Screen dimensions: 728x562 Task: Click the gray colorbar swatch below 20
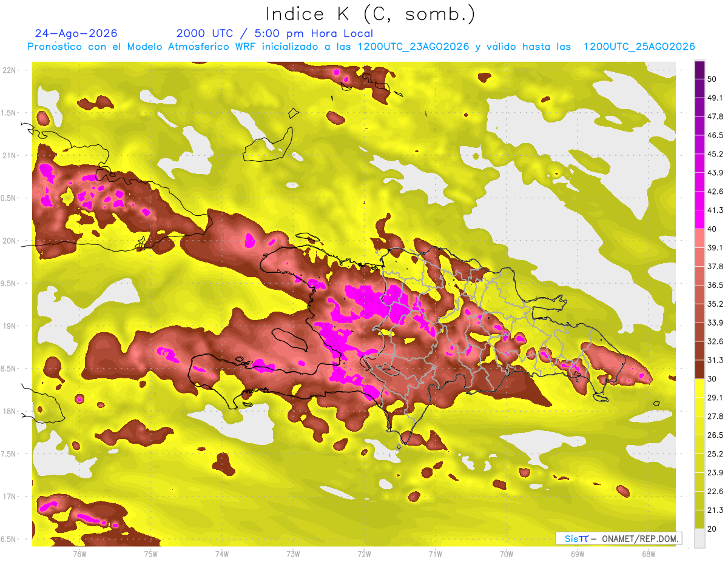699,538
